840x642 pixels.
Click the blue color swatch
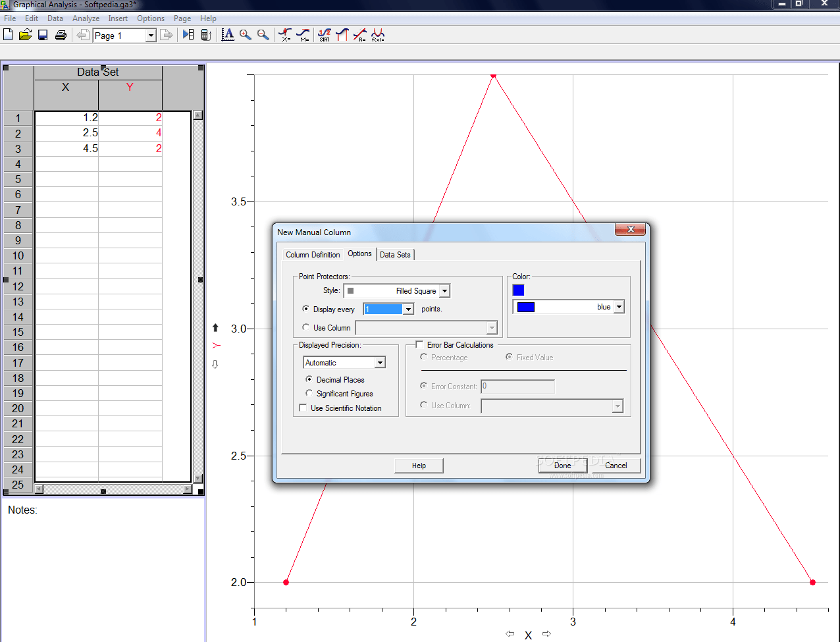(x=518, y=290)
